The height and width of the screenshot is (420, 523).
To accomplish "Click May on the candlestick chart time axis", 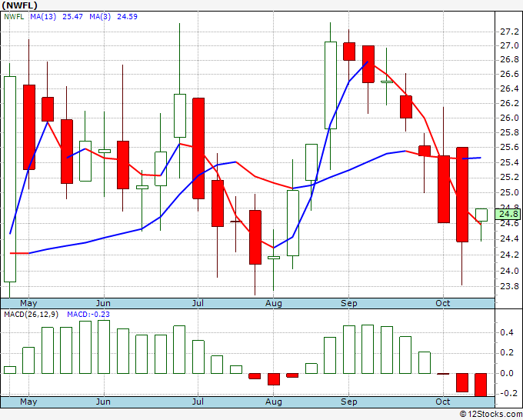I will pos(28,303).
